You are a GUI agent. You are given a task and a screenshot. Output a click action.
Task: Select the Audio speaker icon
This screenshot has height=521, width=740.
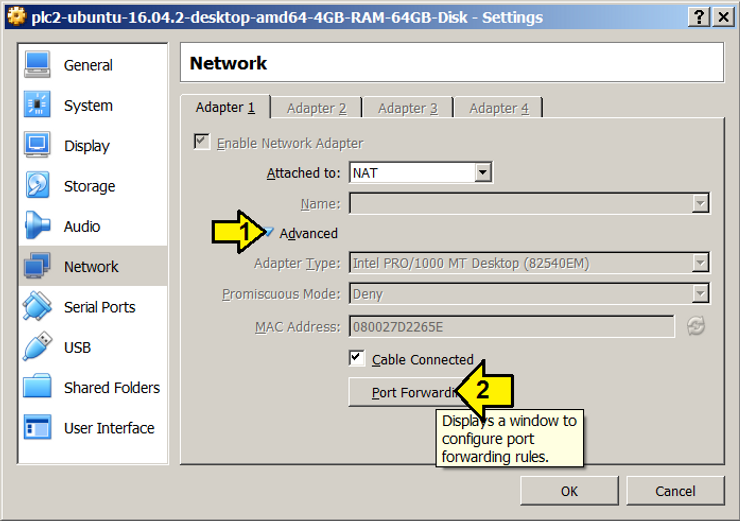tap(37, 226)
